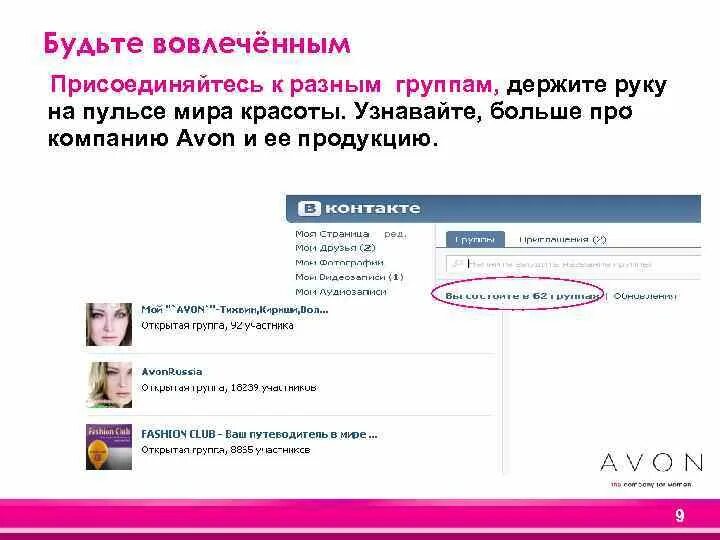
Task: Open FASHION CLUB - Ваш путеводитель link
Action: (259, 434)
